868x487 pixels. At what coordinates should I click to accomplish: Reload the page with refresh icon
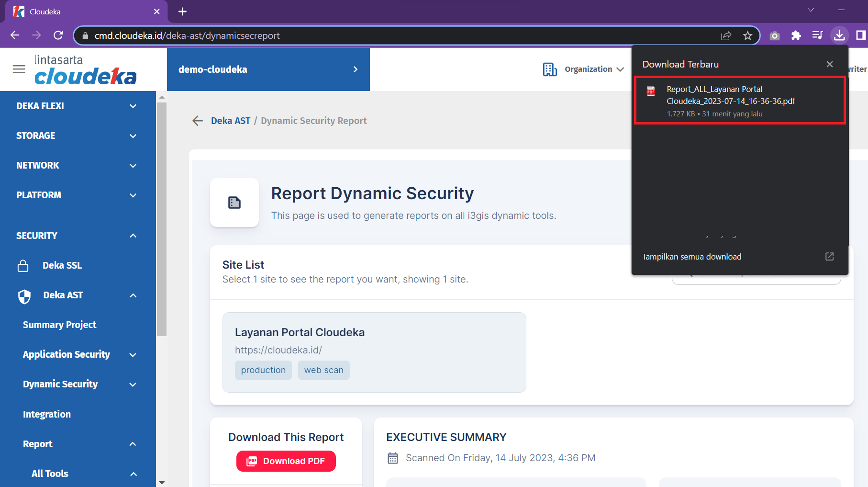point(58,35)
